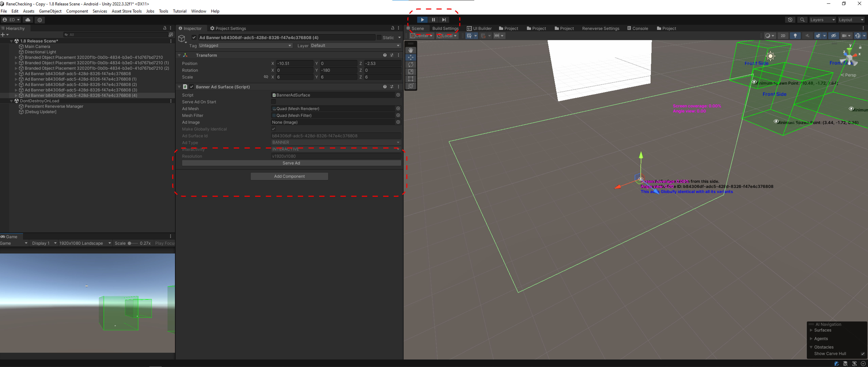The image size is (868, 367).
Task: Toggle scene lighting bulb
Action: pos(795,36)
